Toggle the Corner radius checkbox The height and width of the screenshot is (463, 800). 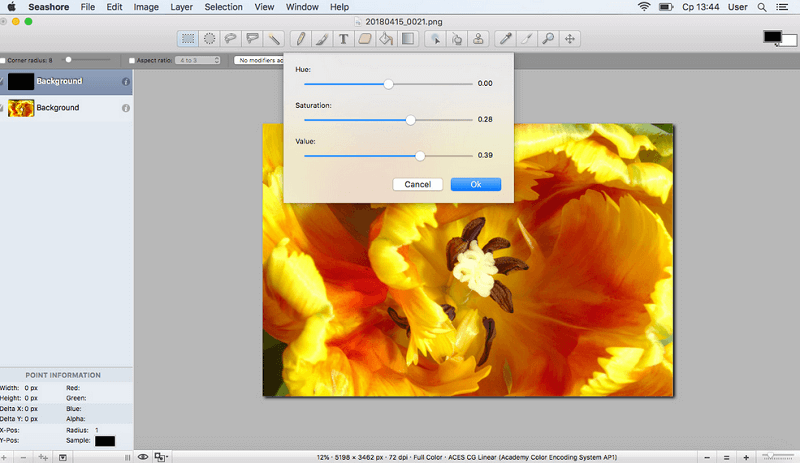[x=3, y=61]
